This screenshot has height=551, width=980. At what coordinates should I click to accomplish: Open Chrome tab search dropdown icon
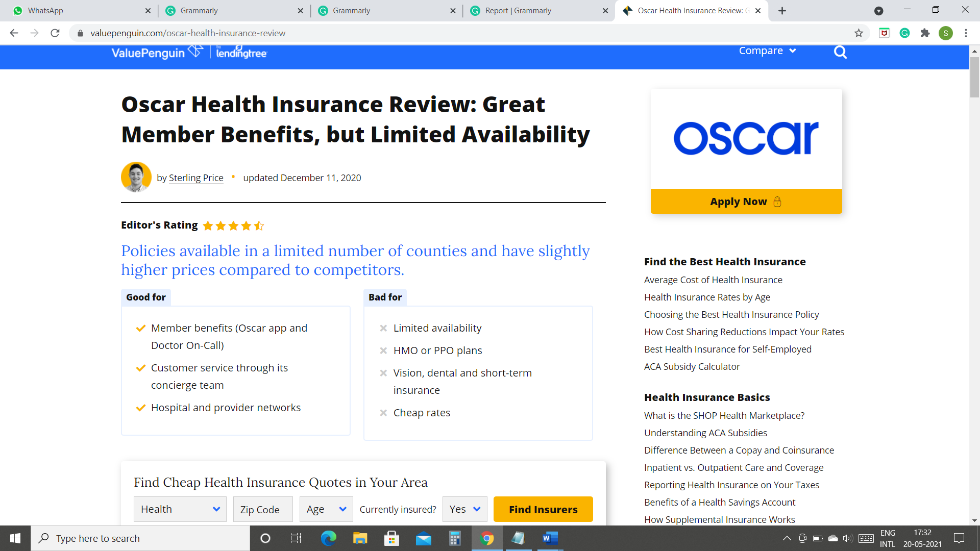click(878, 11)
